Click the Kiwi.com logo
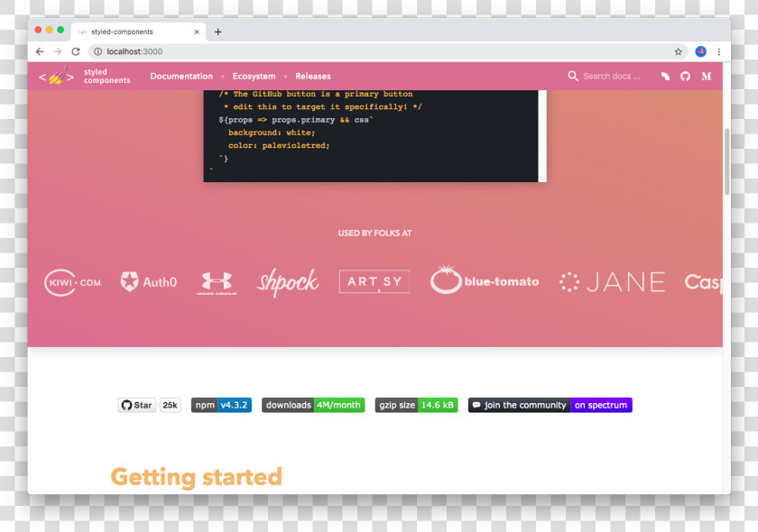The width and height of the screenshot is (758, 532). [72, 282]
